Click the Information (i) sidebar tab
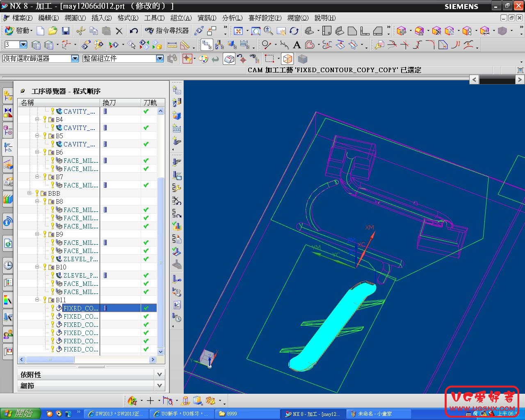525x420 pixels. 8,222
